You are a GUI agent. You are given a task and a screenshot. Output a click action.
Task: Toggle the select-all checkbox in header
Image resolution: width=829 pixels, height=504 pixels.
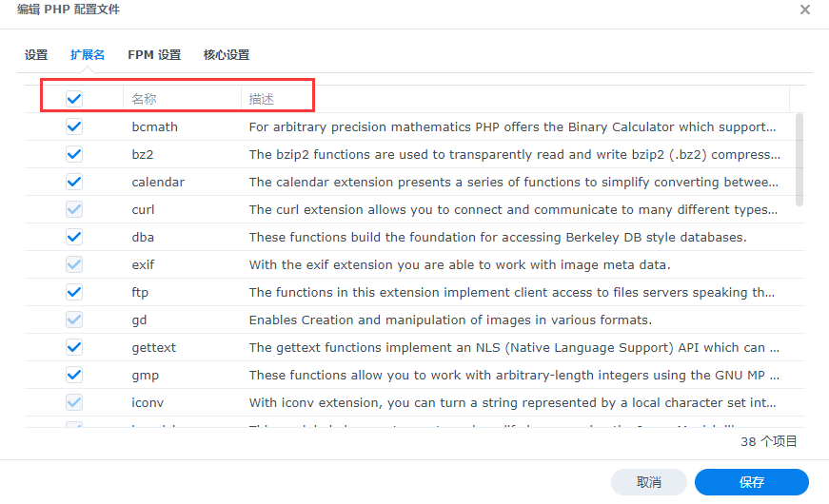73,99
